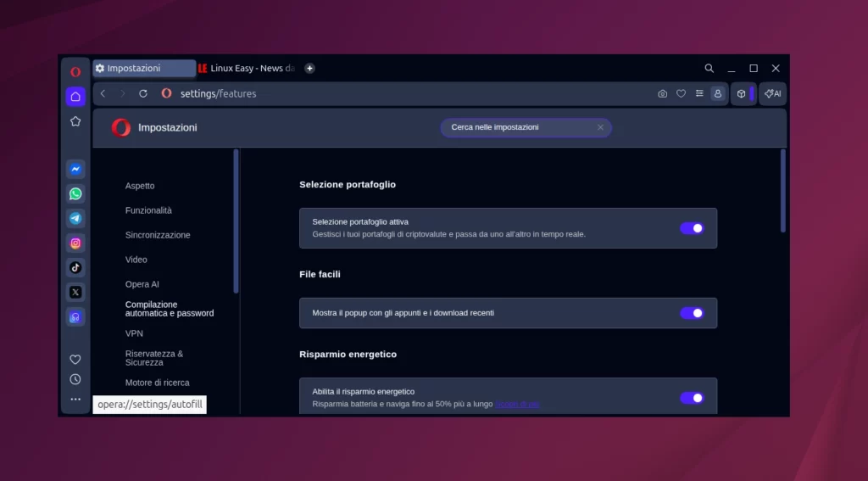Screen dimensions: 868x481
Task: Open X (Twitter) in the sidebar
Action: click(x=75, y=292)
